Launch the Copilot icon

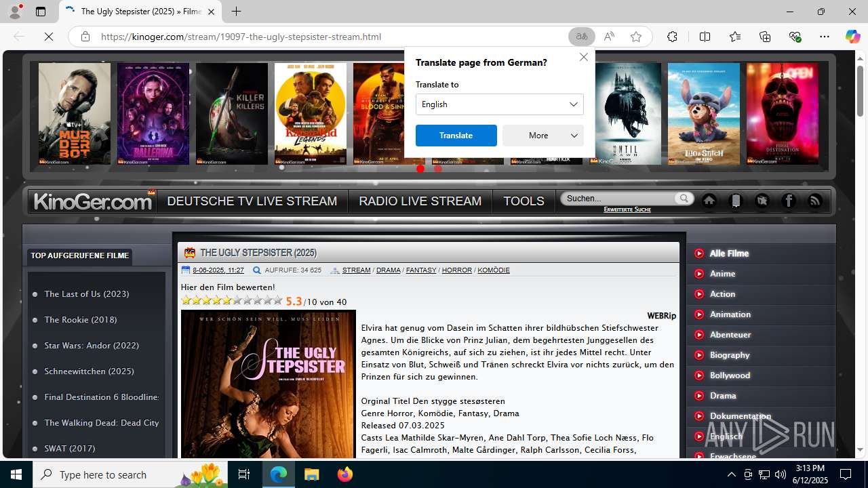pos(852,37)
